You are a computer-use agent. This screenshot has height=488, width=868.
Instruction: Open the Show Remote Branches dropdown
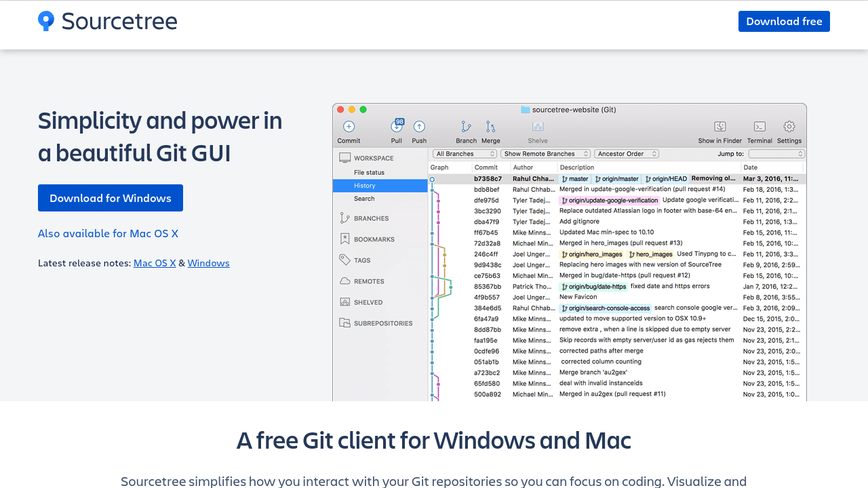545,154
